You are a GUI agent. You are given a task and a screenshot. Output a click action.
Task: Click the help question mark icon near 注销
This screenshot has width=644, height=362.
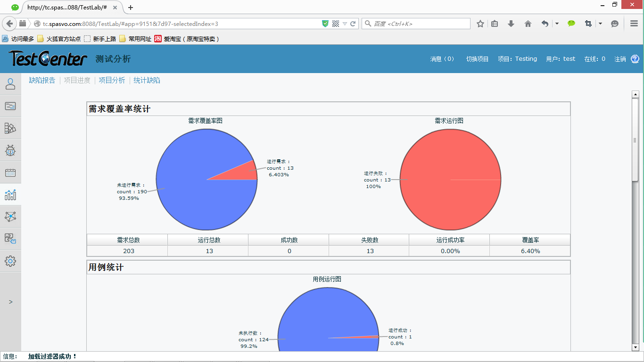point(635,59)
